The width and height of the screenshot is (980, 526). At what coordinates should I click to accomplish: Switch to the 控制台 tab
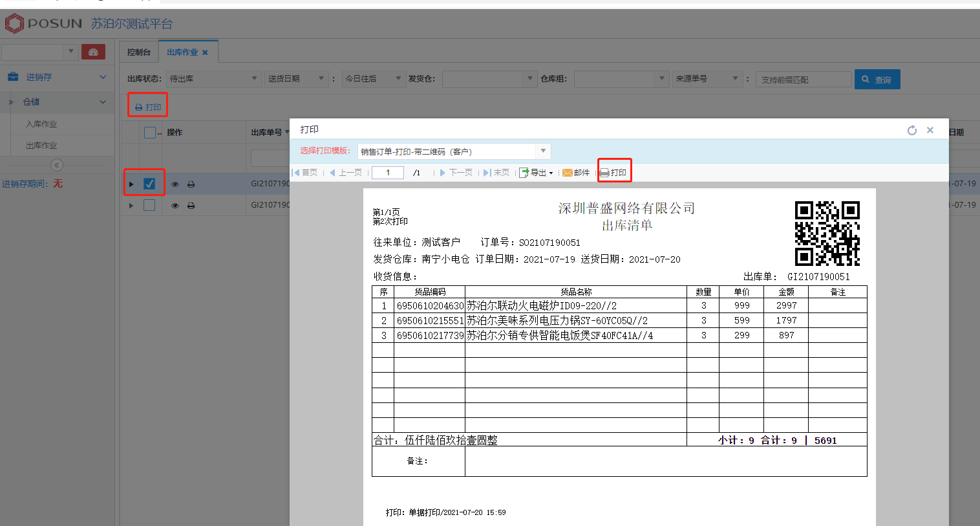coord(138,52)
